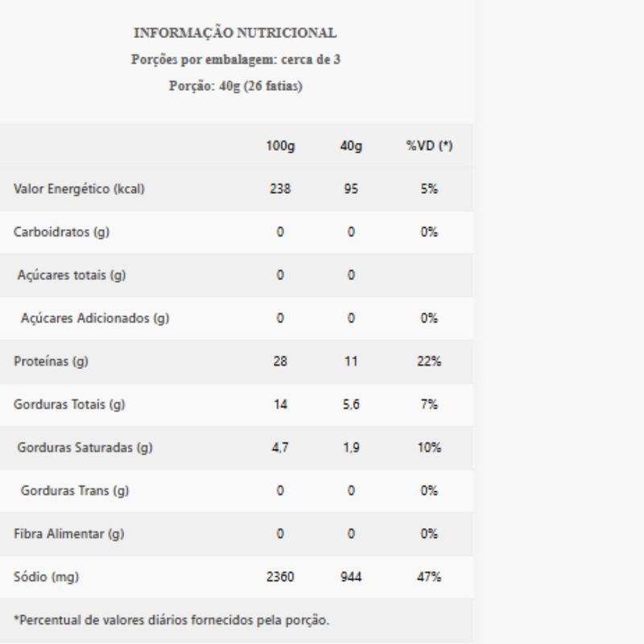Click the Carboidratos (g) row label
This screenshot has height=644, width=644.
pyautogui.click(x=61, y=232)
